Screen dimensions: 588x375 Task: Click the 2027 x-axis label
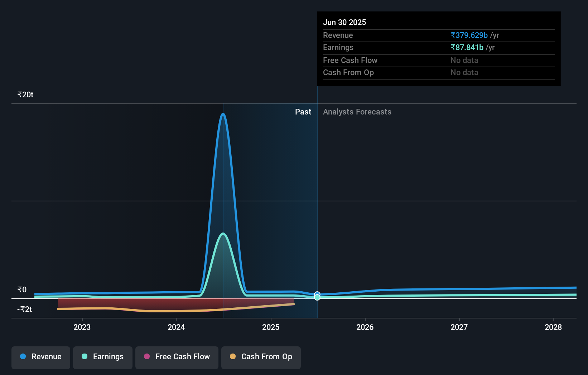click(x=459, y=327)
